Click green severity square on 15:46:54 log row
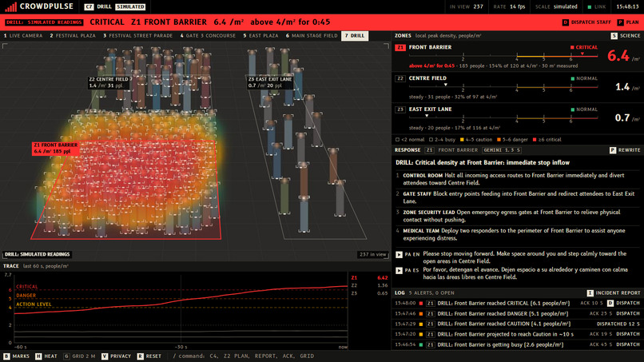This screenshot has height=362, width=644. coord(421,345)
